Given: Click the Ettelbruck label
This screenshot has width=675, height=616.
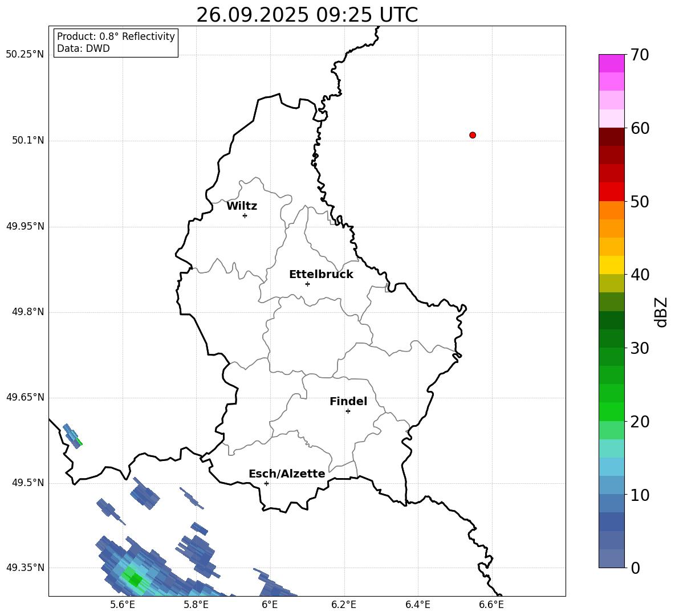Looking at the screenshot, I should (321, 275).
